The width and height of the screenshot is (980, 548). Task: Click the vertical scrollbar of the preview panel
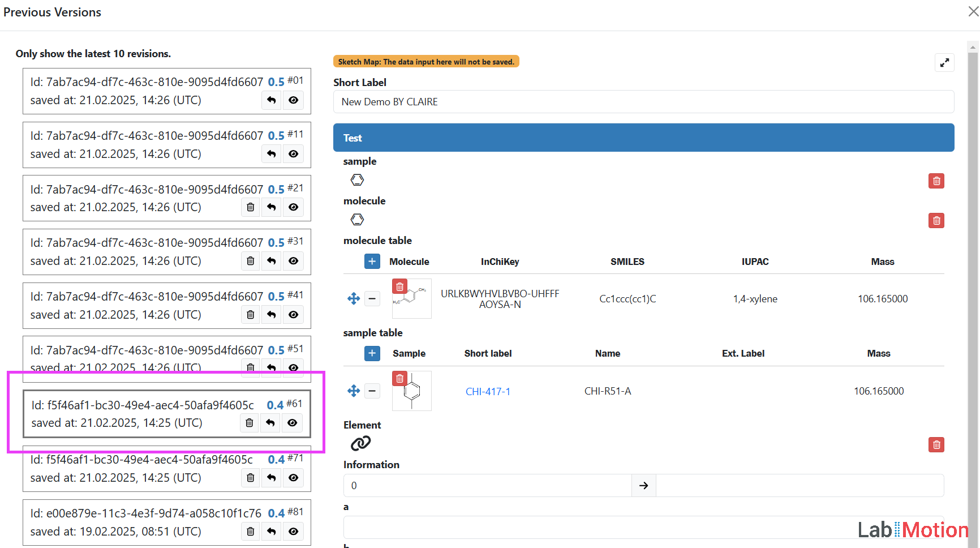pyautogui.click(x=973, y=283)
